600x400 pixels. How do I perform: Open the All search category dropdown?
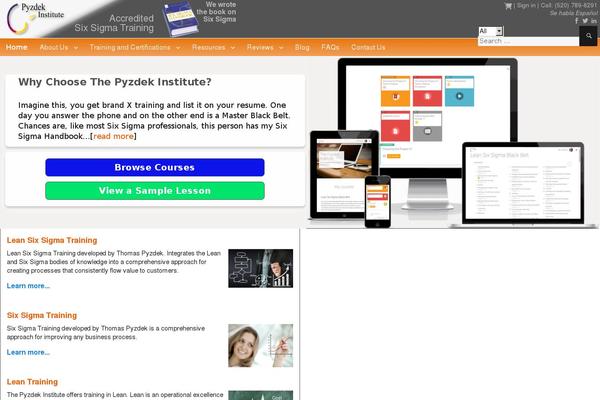tap(491, 31)
